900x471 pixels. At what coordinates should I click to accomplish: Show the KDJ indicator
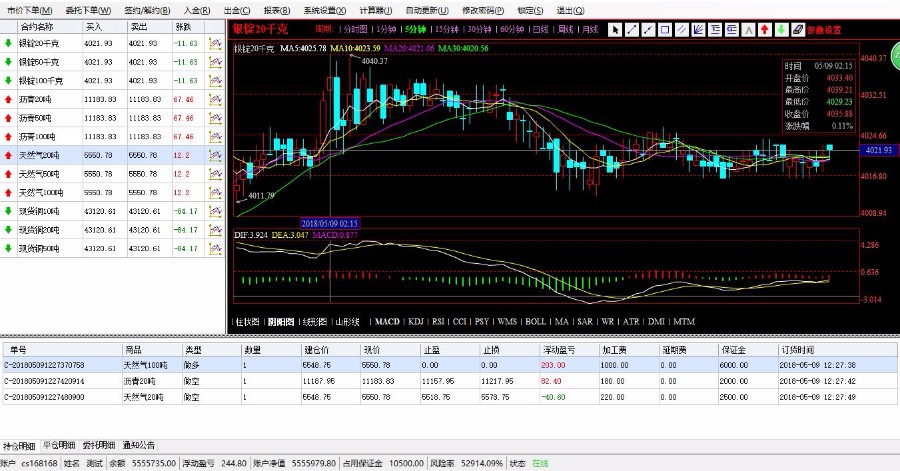click(416, 322)
